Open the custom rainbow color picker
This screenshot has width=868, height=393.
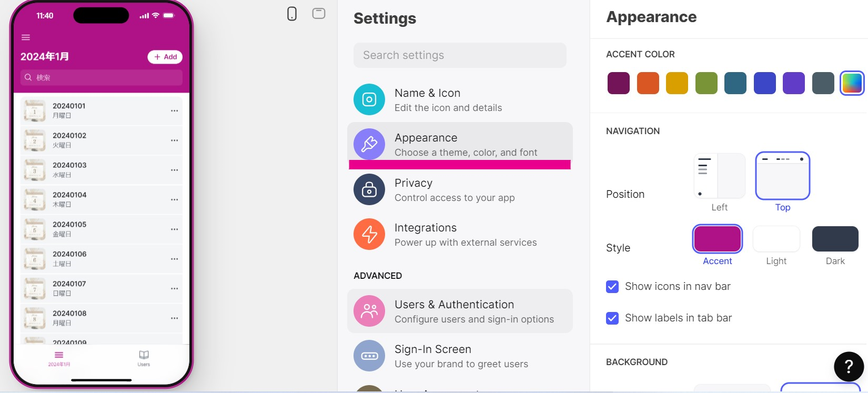[x=852, y=83]
